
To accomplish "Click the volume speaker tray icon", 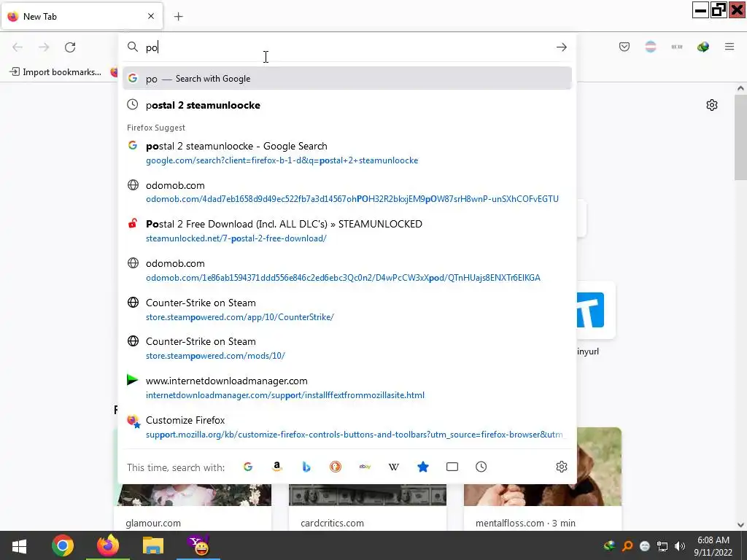I will point(680,546).
